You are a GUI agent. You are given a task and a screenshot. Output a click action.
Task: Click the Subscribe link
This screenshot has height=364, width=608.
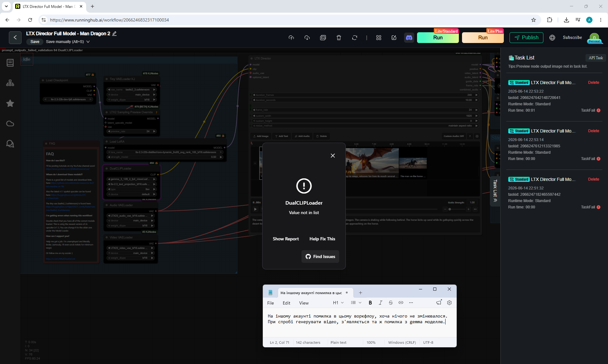click(572, 37)
